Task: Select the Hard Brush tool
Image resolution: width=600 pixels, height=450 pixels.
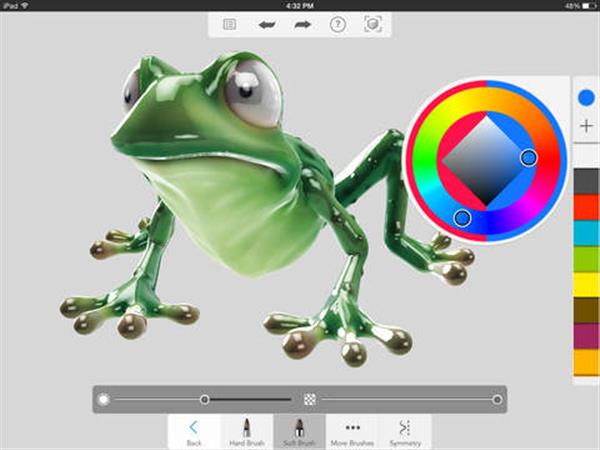Action: coord(247,432)
